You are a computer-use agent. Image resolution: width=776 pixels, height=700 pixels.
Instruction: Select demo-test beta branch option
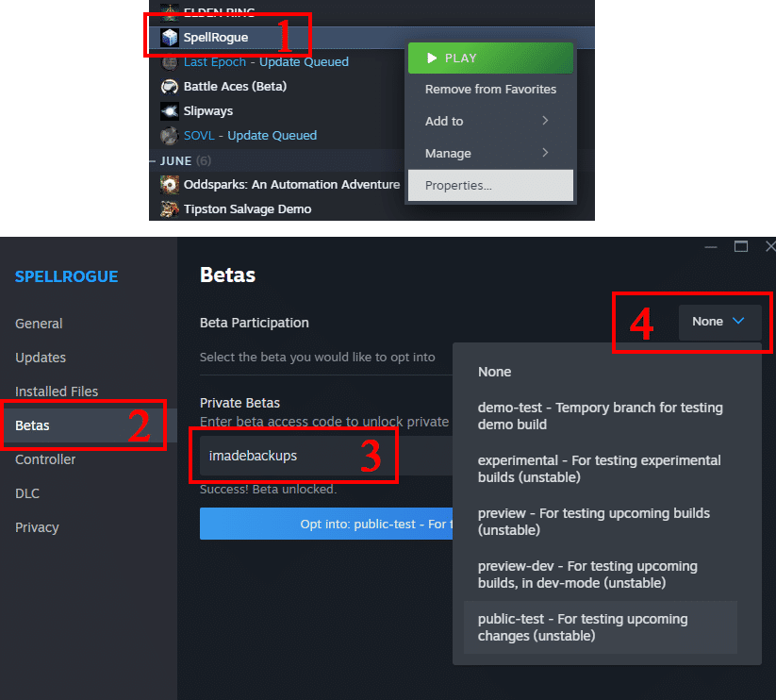(x=601, y=416)
